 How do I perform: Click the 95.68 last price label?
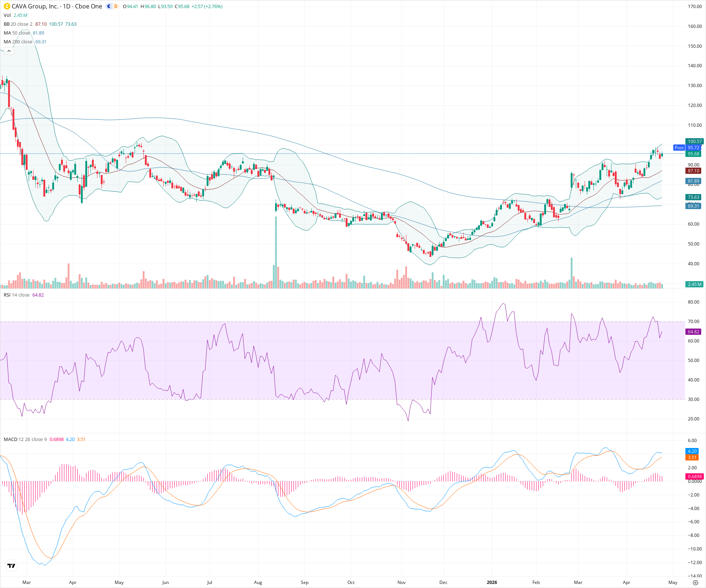693,154
